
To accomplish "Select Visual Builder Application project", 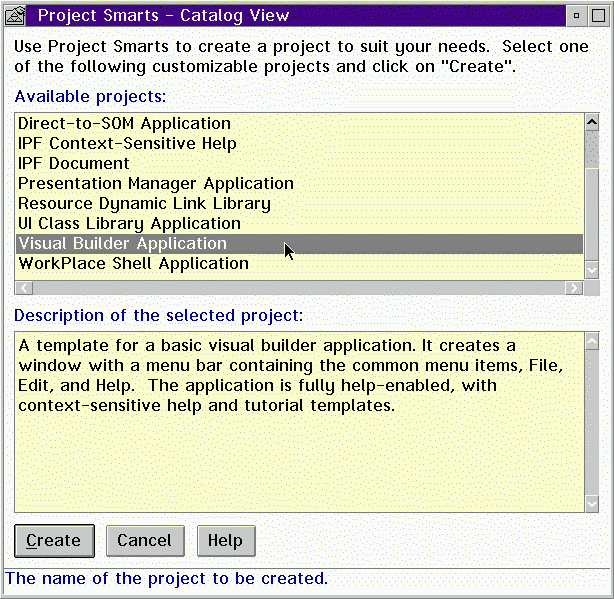I will click(x=300, y=244).
